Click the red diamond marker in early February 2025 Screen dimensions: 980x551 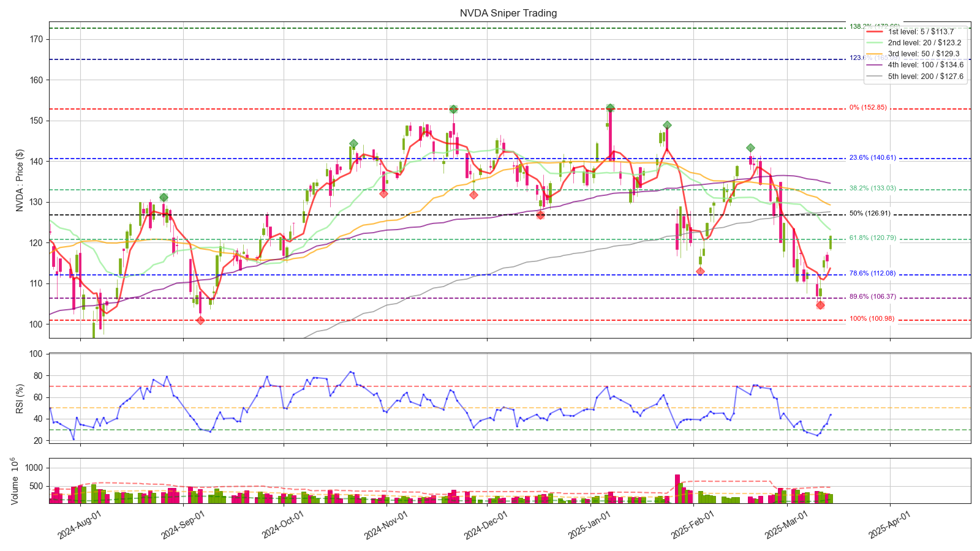coord(700,271)
